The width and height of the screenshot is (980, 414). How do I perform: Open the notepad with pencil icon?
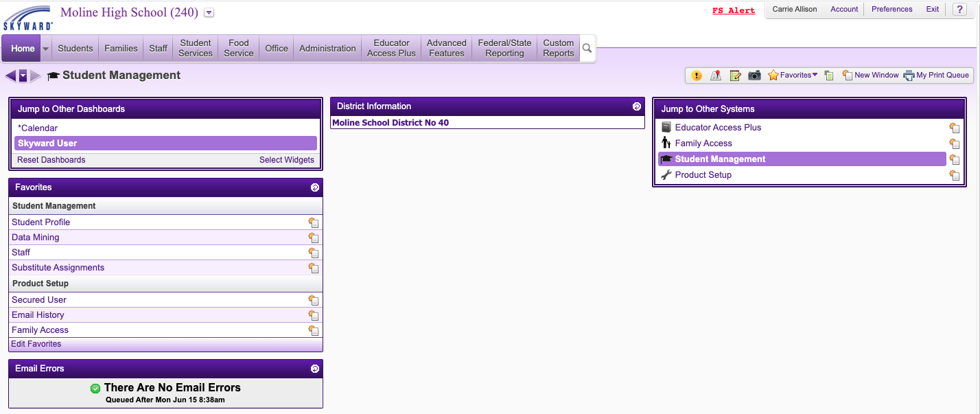coord(735,76)
